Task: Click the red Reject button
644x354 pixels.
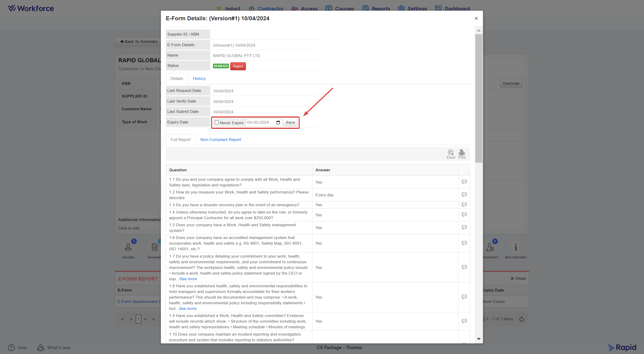Action: [x=238, y=66]
